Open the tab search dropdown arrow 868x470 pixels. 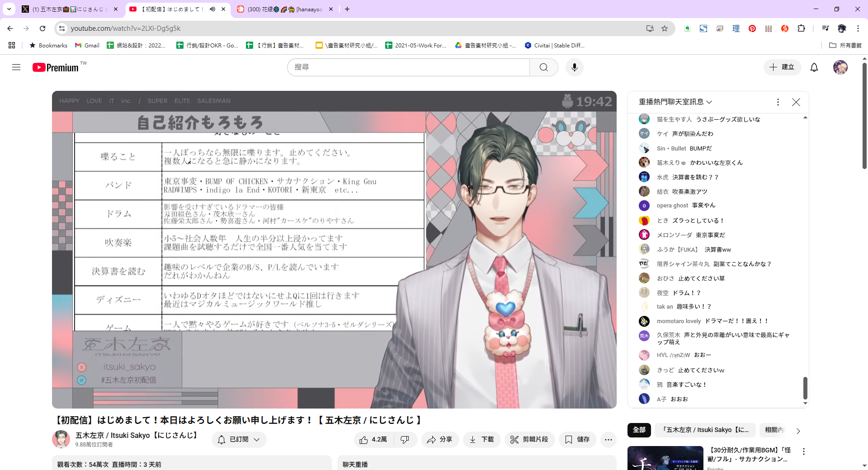click(9, 9)
